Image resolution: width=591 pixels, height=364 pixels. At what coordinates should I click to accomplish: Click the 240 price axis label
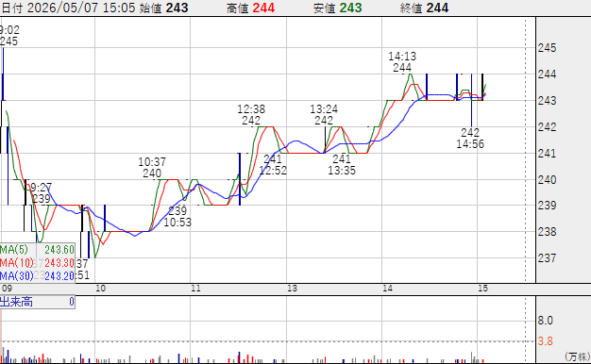[547, 179]
